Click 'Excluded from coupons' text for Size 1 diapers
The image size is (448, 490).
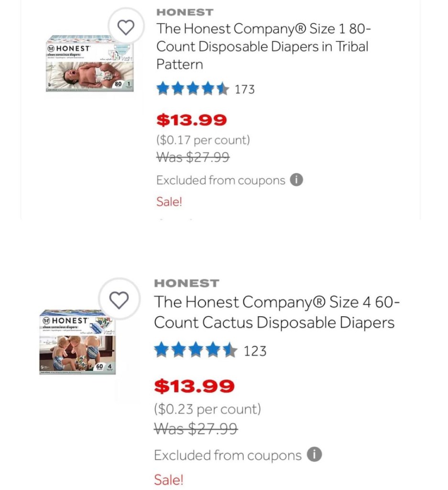click(x=220, y=180)
